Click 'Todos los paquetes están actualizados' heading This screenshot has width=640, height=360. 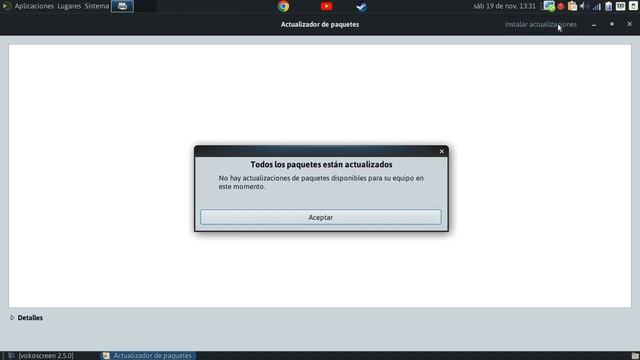(321, 164)
